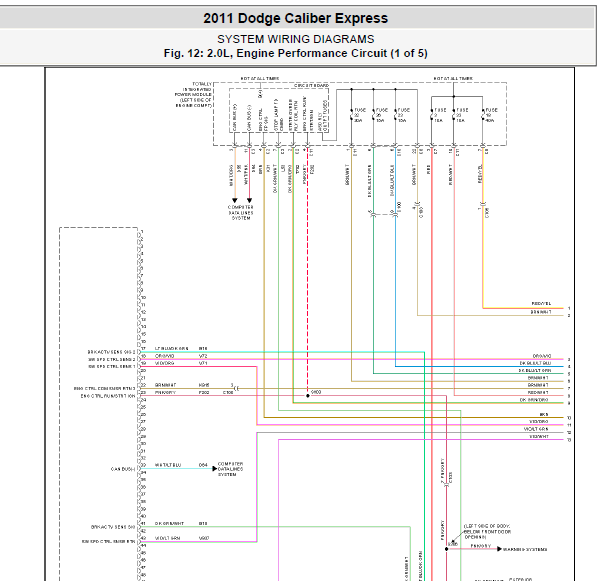The height and width of the screenshot is (581, 602).
Task: Click "ORG/VIO" wire label at pin 18
Action: coord(164,356)
